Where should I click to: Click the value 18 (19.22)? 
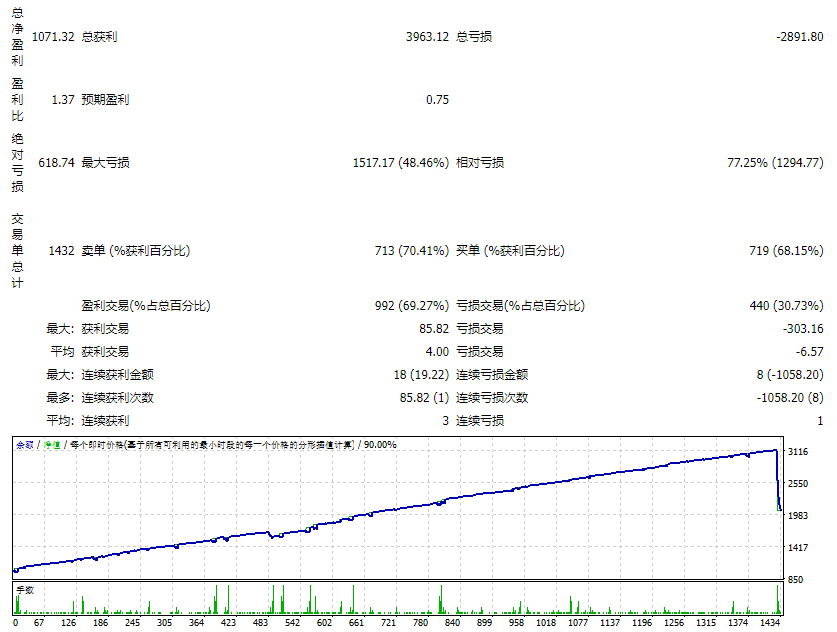point(421,375)
